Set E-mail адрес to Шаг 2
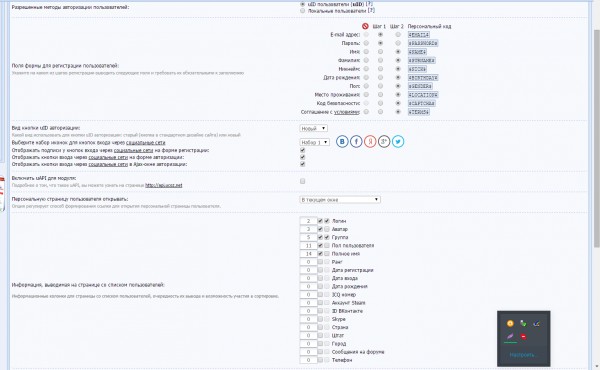Image resolution: width=600 pixels, height=370 pixels. [x=398, y=34]
